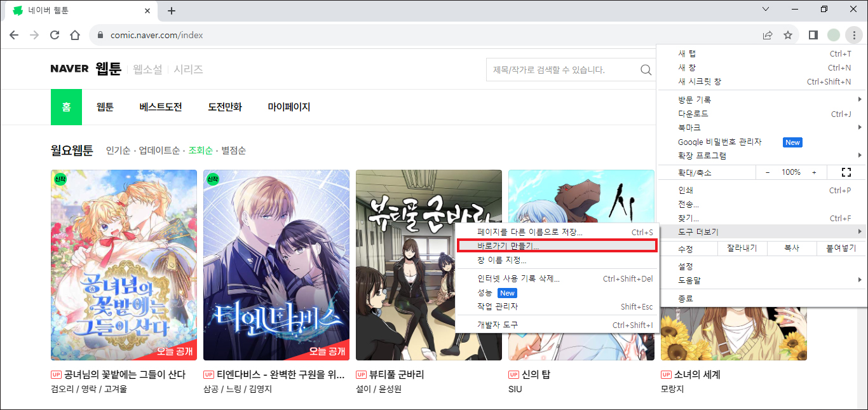Screen dimensions: 868x410
Task: Sort by 인기순
Action: (118, 151)
